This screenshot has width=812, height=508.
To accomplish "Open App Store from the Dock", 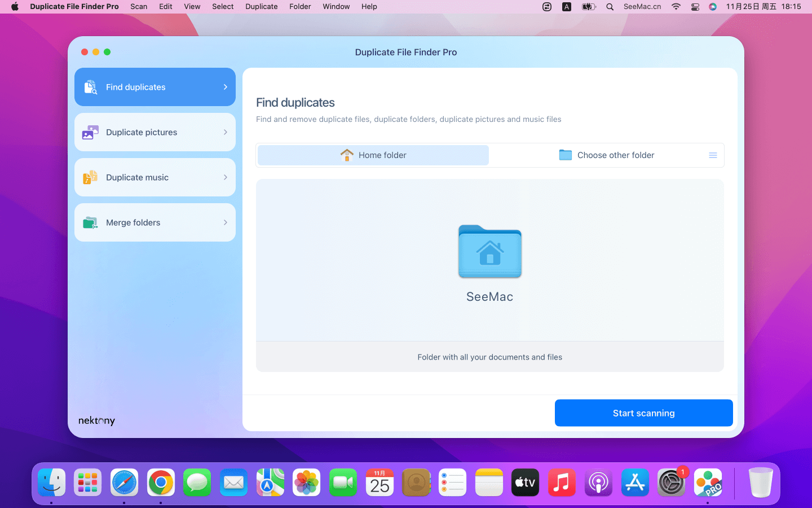I will point(635,483).
